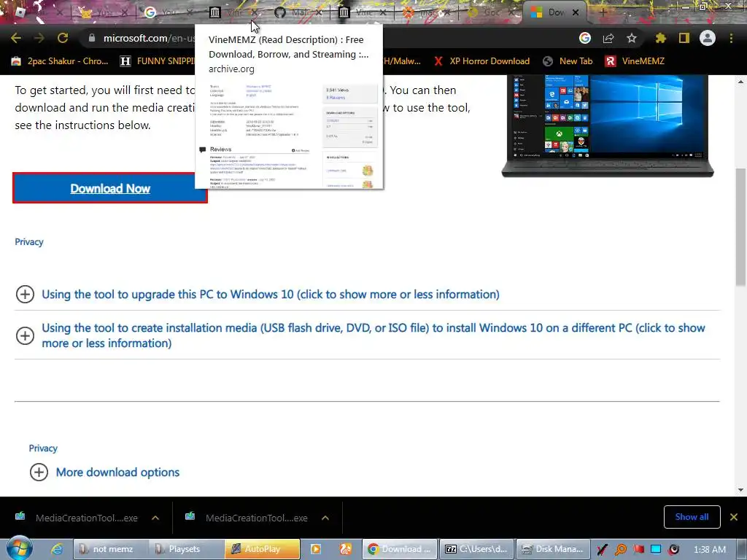Click Show all downloads

point(692,517)
